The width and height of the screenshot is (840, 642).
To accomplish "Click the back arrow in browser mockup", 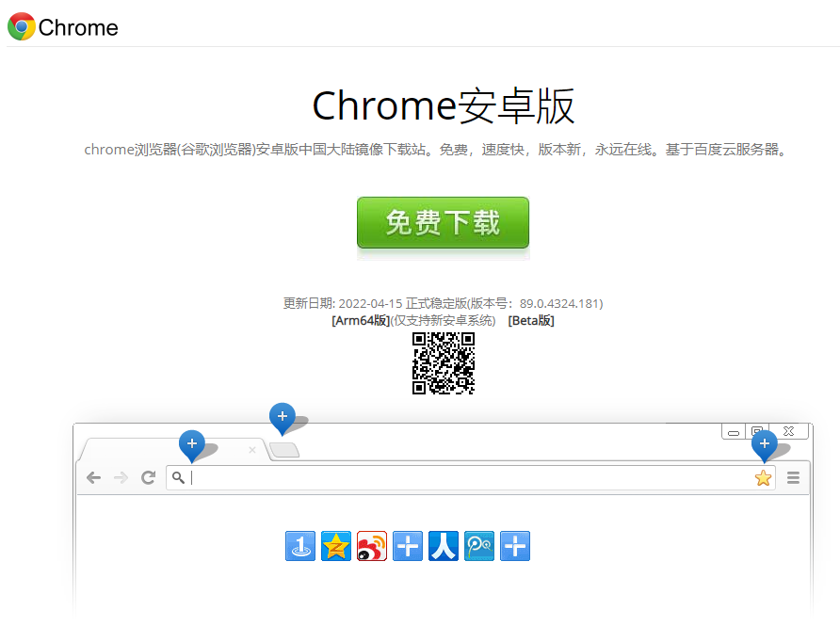I will [x=93, y=478].
